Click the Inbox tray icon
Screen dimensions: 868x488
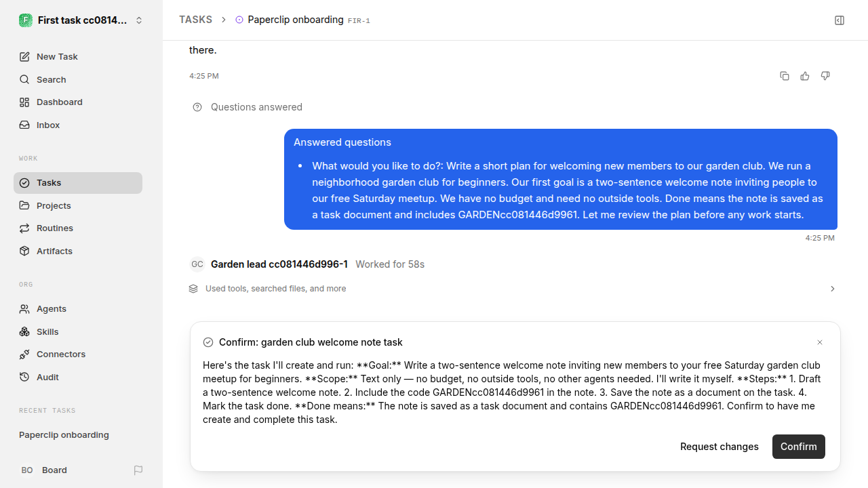coord(24,125)
